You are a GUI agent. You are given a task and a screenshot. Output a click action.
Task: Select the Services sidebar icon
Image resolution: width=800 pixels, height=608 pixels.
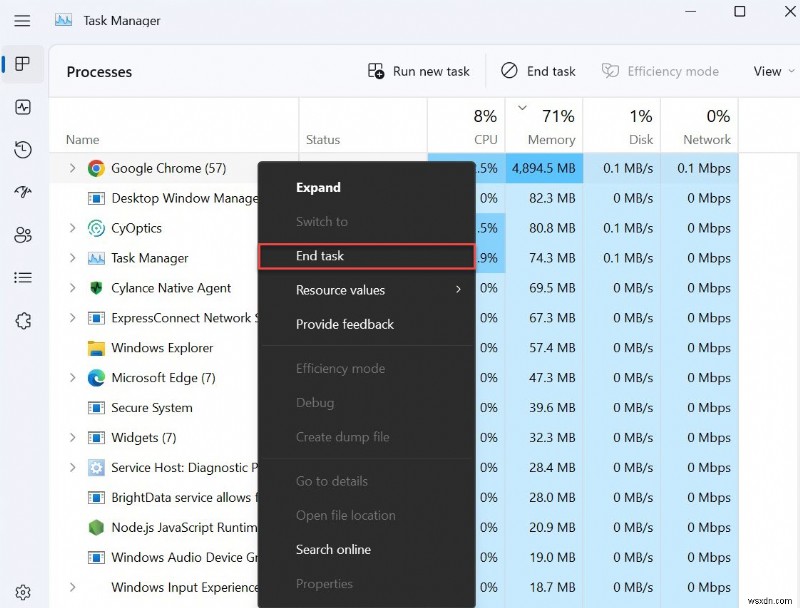(22, 320)
